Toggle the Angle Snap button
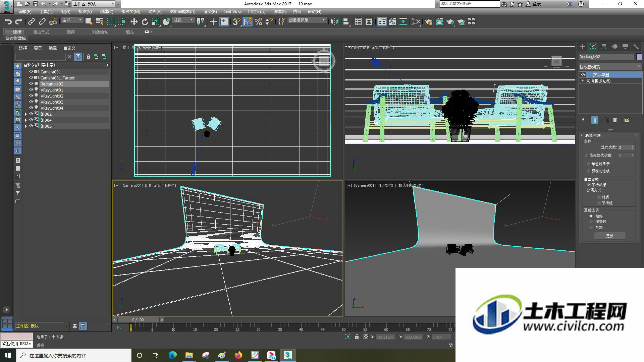644x362 pixels. coord(248,22)
